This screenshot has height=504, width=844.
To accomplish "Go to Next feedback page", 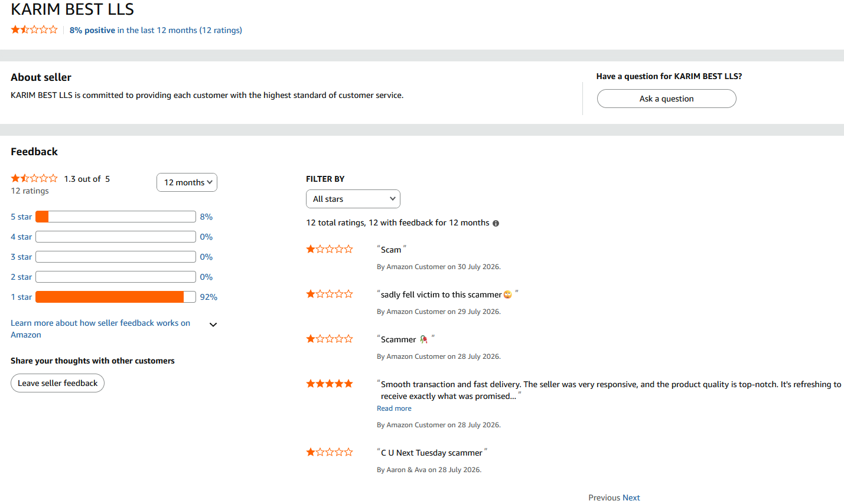I will [x=631, y=498].
